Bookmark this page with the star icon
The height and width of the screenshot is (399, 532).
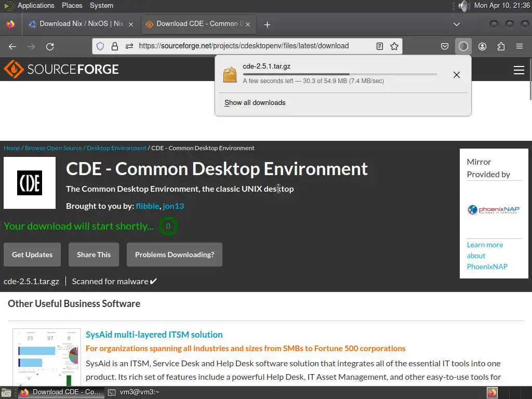point(394,46)
